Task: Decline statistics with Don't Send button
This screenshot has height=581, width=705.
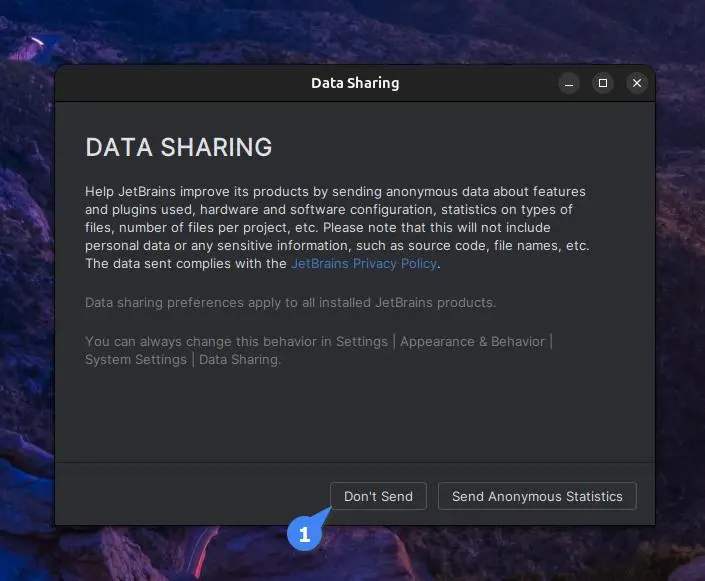Action: [378, 496]
